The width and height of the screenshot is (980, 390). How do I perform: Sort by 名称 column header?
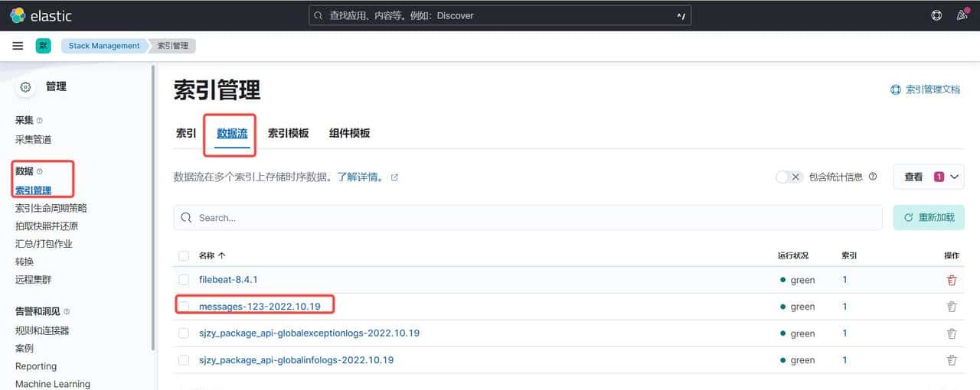(212, 255)
